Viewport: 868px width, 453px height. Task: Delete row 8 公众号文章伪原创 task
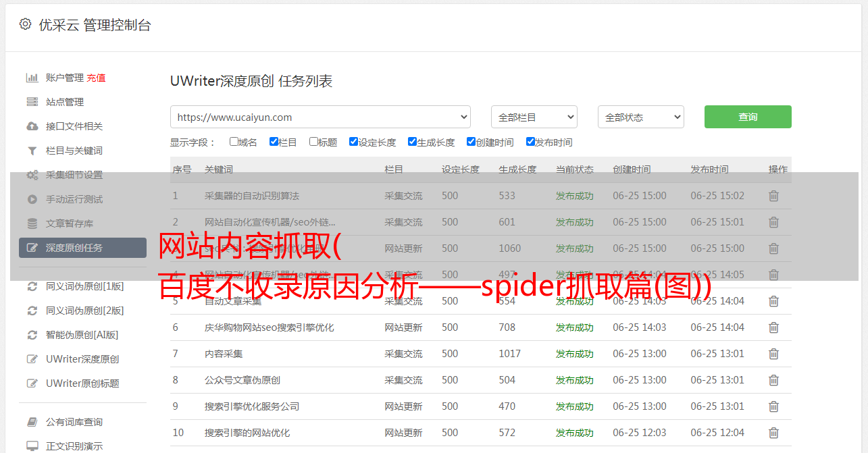(774, 380)
